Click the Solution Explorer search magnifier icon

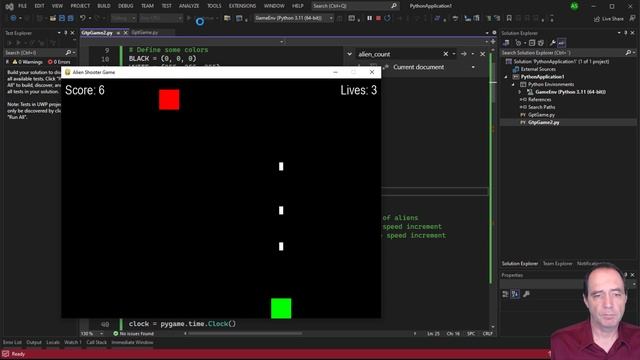pos(628,53)
